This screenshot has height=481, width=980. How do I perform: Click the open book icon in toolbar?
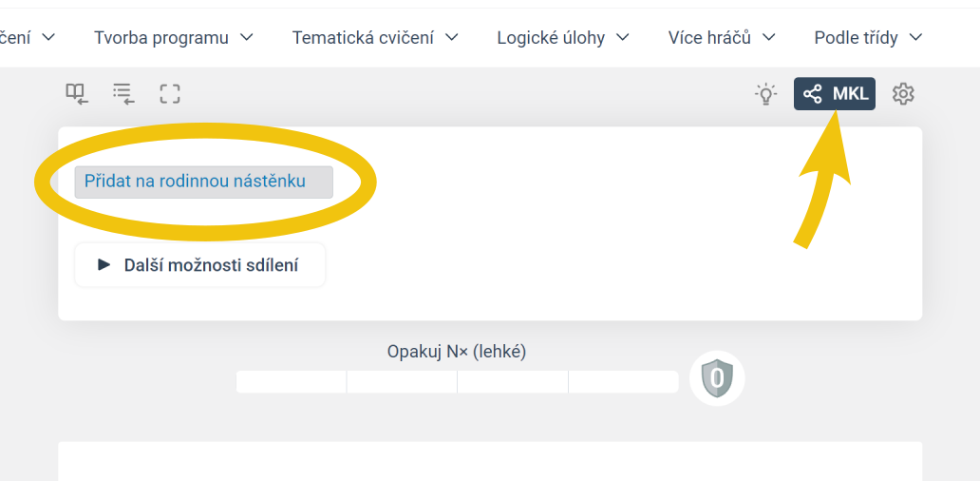[76, 93]
